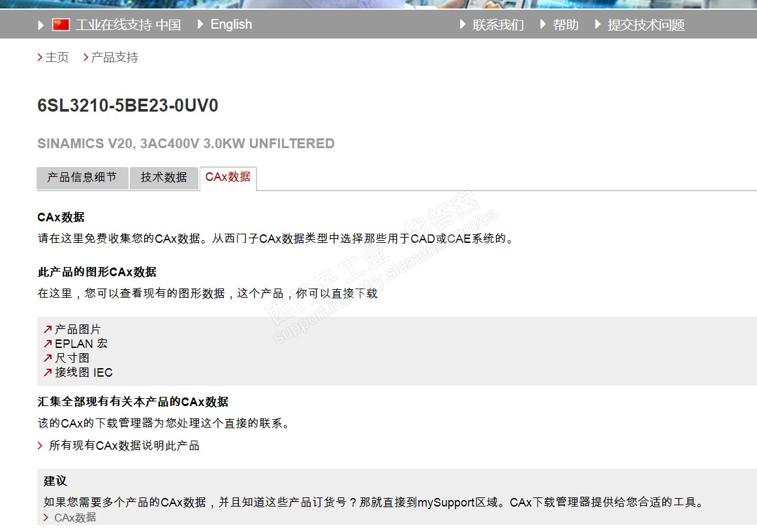Click the 汇集全部现有有关本产品的CAx数据 heading
This screenshot has height=532, width=757.
pyautogui.click(x=132, y=401)
